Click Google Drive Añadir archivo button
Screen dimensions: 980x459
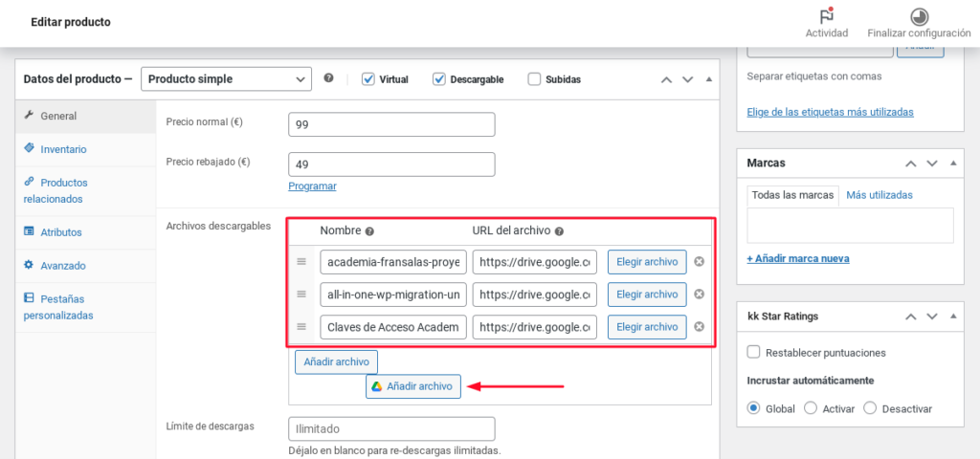point(413,386)
